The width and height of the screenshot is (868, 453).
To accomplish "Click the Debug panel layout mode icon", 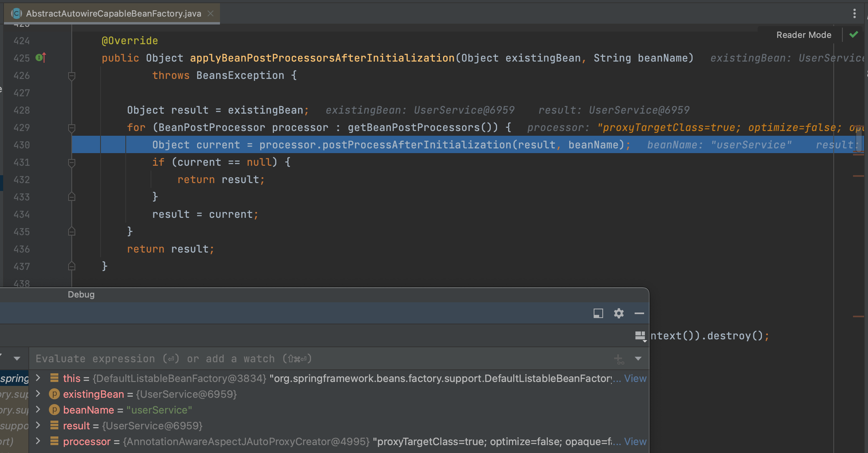I will tap(598, 313).
